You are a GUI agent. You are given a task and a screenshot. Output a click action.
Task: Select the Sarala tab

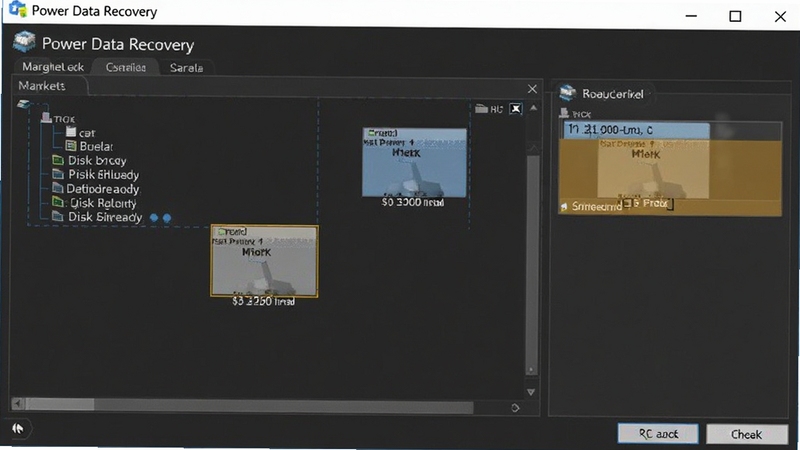186,67
